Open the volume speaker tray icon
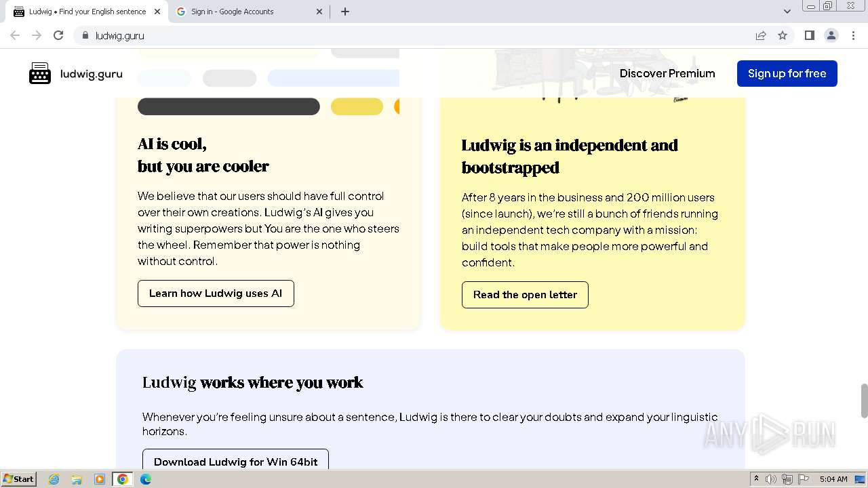 click(771, 479)
